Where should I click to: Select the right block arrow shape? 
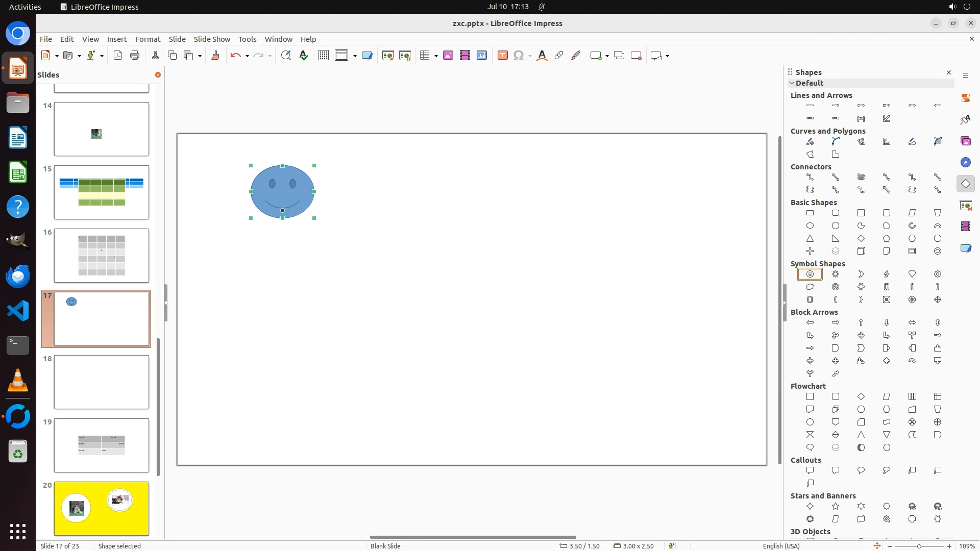[x=836, y=322]
